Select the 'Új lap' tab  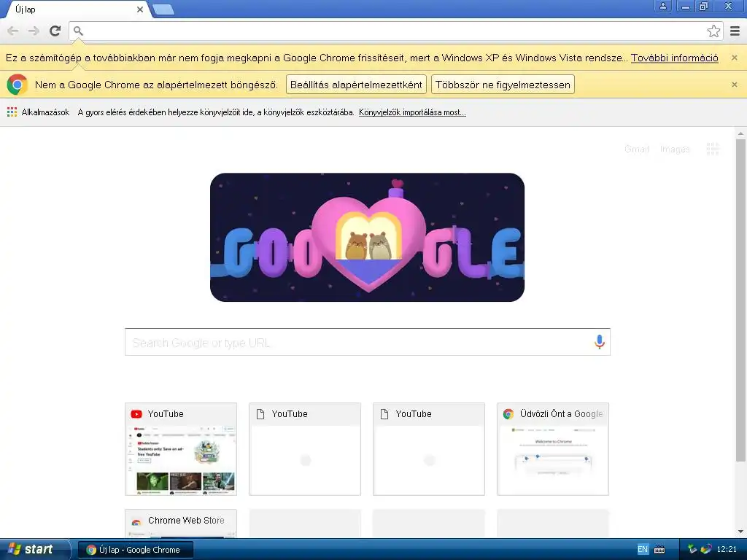(76, 9)
